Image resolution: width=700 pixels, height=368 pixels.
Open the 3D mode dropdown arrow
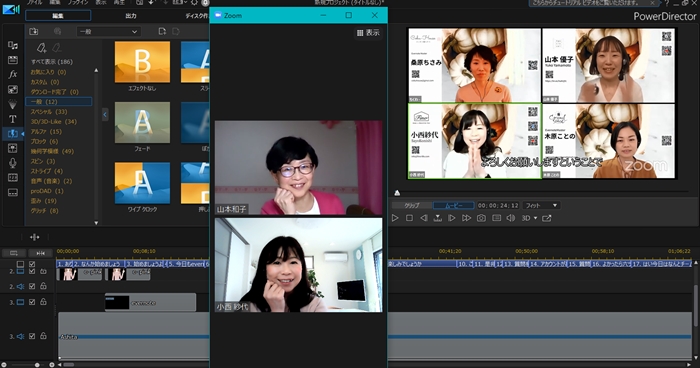(535, 218)
